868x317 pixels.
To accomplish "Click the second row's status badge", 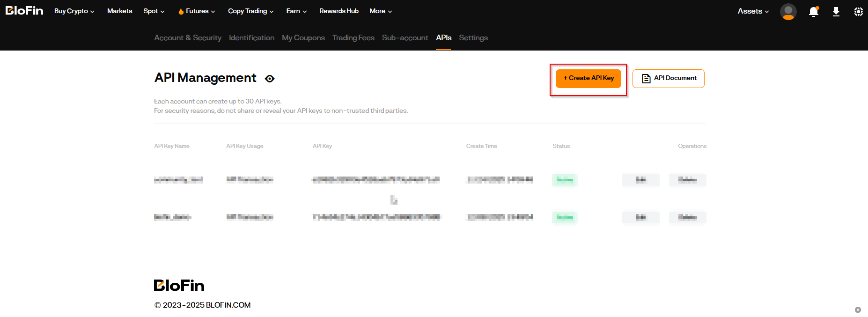I will (x=565, y=217).
